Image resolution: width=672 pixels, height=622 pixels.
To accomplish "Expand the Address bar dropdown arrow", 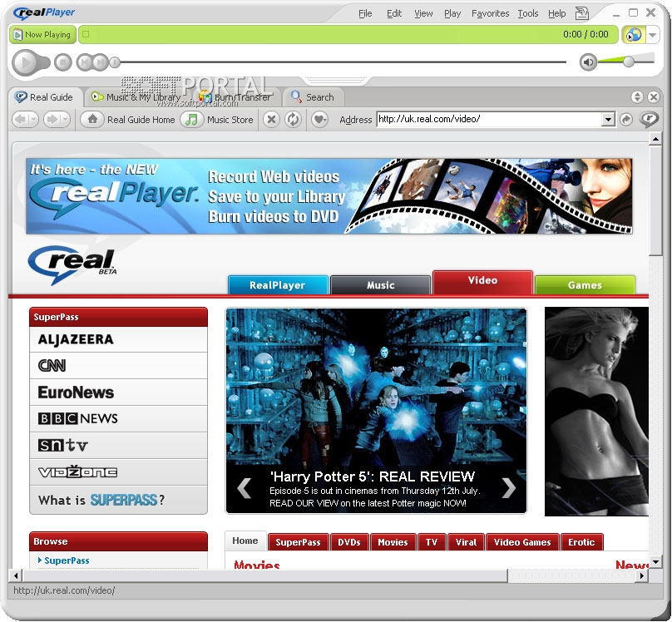I will (608, 120).
